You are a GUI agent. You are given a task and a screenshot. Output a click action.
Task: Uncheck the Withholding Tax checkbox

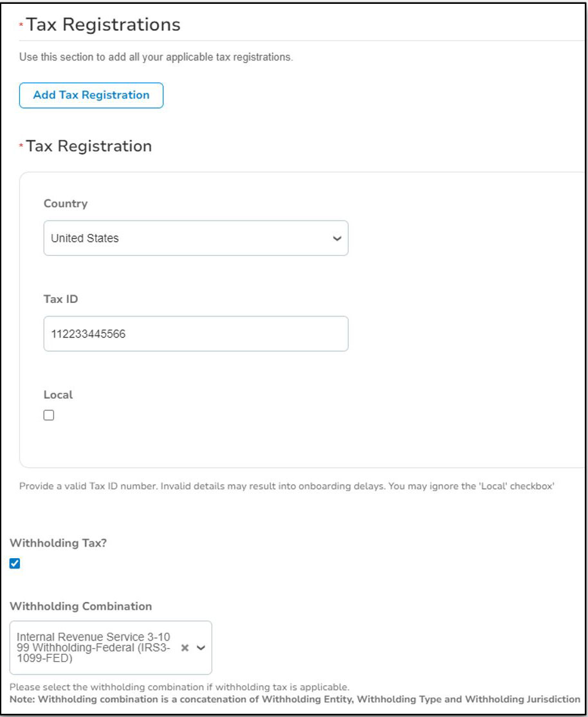pos(15,564)
